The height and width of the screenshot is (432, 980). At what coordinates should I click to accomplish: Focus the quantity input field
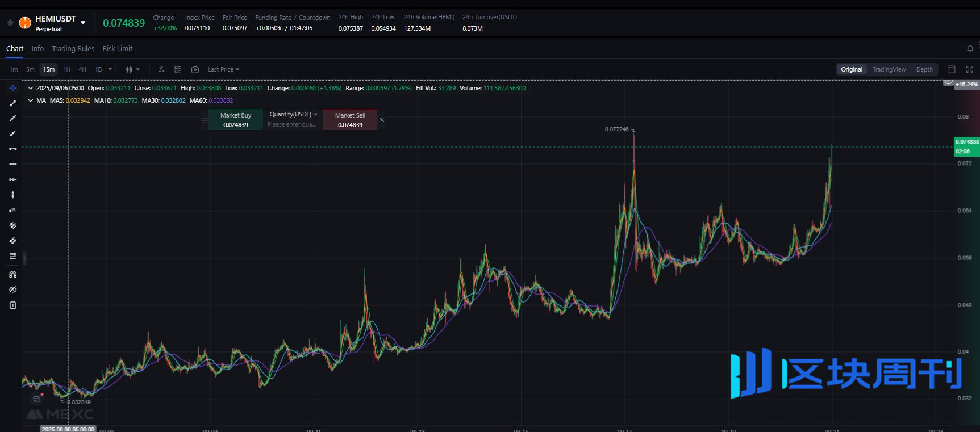[x=293, y=124]
